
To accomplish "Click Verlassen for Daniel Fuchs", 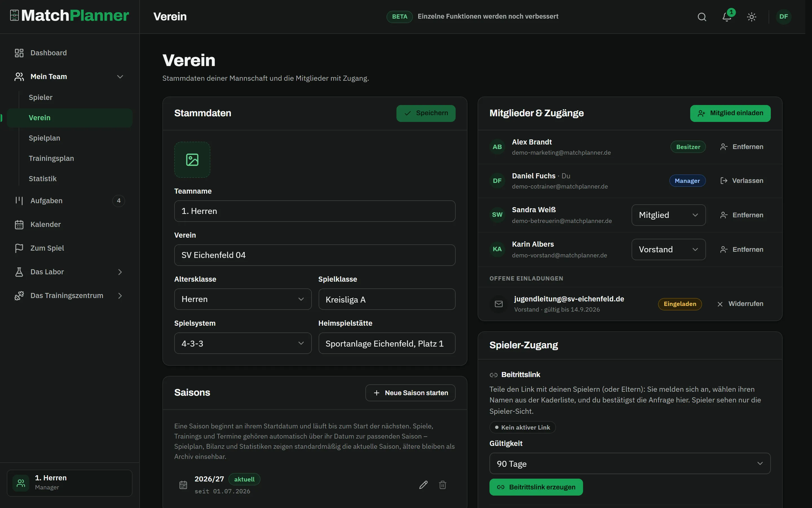I will [x=742, y=181].
